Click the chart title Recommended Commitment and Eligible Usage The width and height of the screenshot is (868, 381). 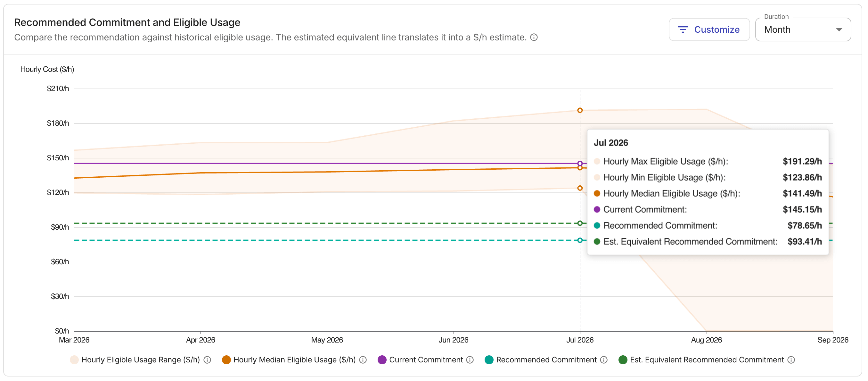[127, 23]
